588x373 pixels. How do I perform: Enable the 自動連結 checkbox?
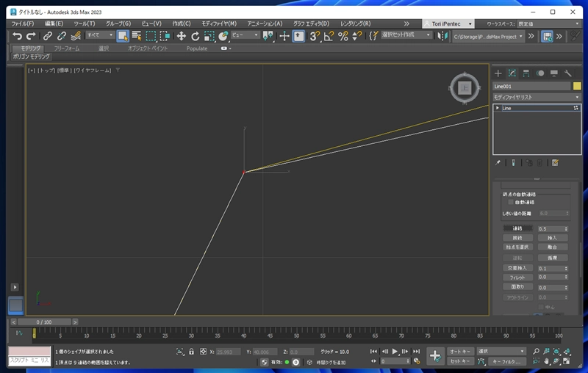point(511,202)
